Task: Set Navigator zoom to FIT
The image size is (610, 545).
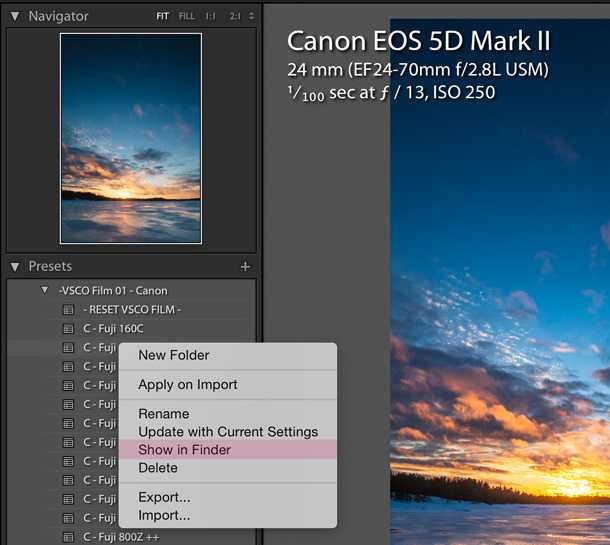Action: click(163, 16)
